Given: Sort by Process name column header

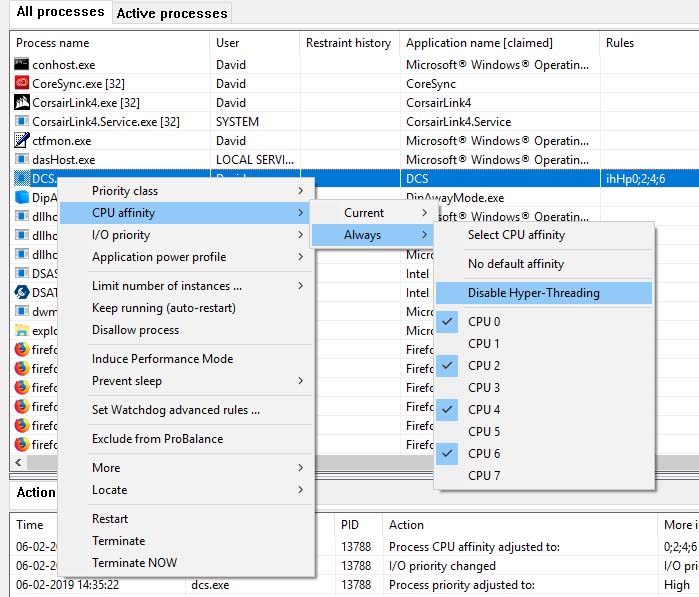Looking at the screenshot, I should (x=110, y=43).
